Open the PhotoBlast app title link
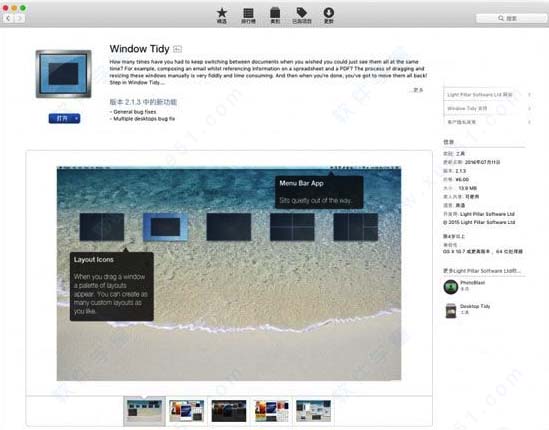 (x=472, y=283)
